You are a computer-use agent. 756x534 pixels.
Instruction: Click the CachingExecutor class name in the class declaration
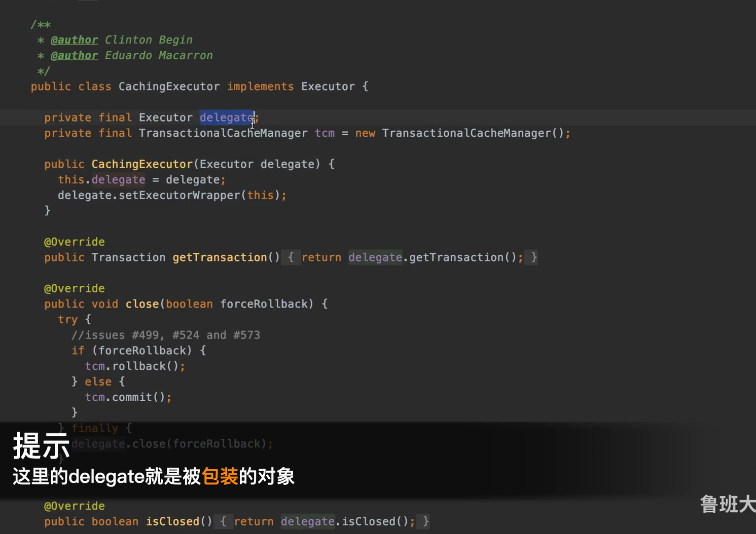pos(169,87)
